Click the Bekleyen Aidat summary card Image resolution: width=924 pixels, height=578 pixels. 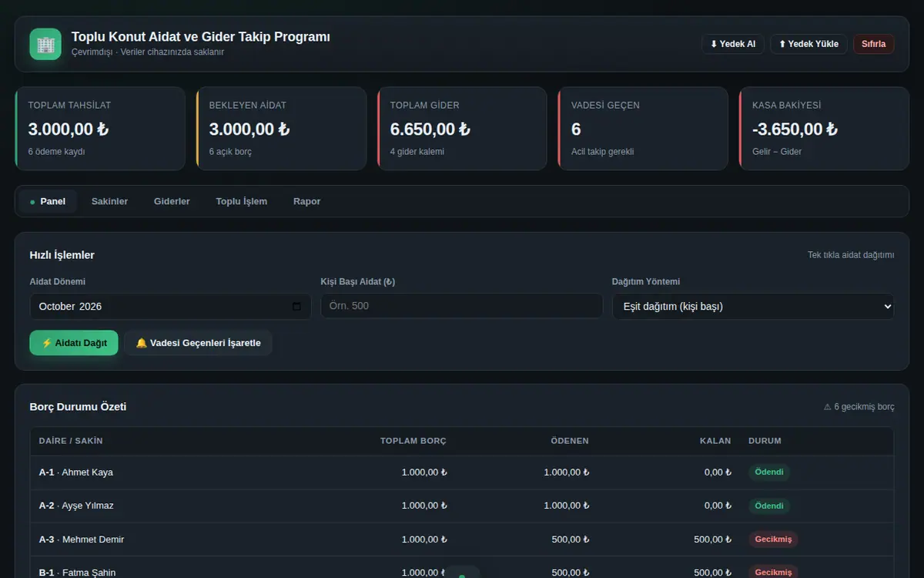pos(281,128)
